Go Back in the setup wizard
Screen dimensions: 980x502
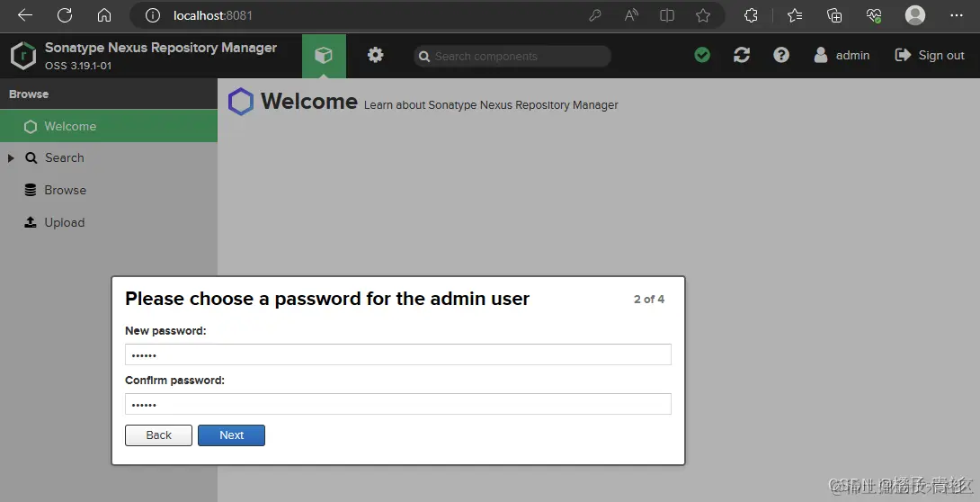159,435
